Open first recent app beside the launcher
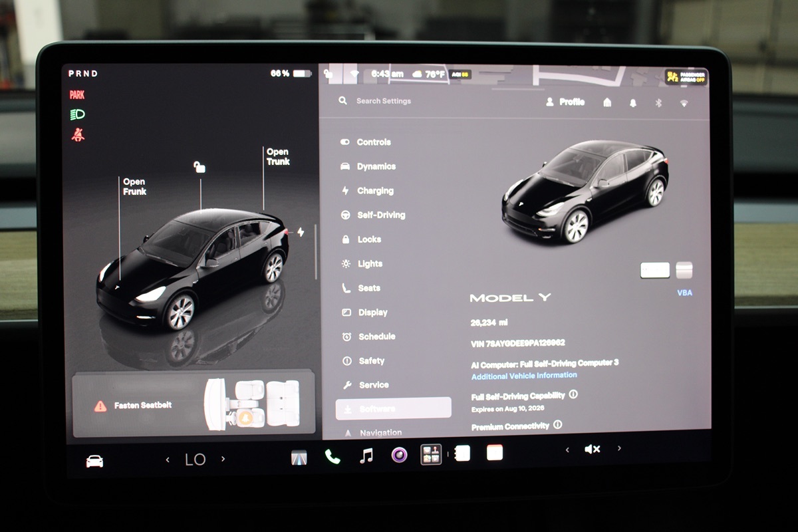The image size is (798, 532). 462,453
